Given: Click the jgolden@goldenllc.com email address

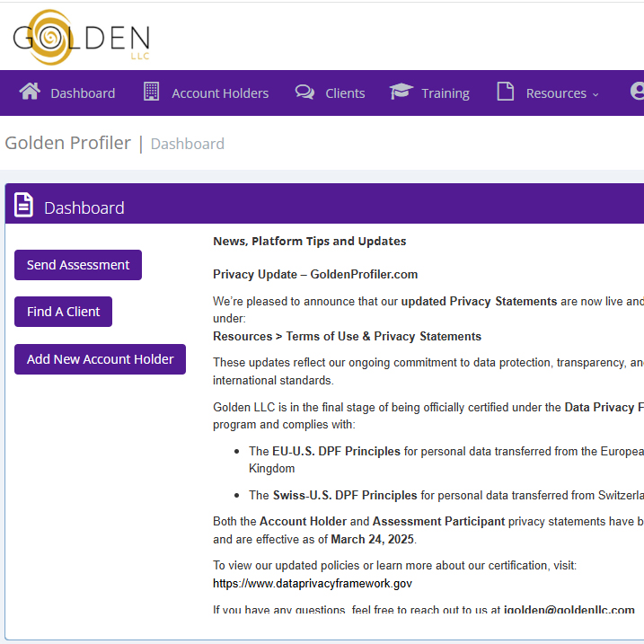Looking at the screenshot, I should coord(569,610).
